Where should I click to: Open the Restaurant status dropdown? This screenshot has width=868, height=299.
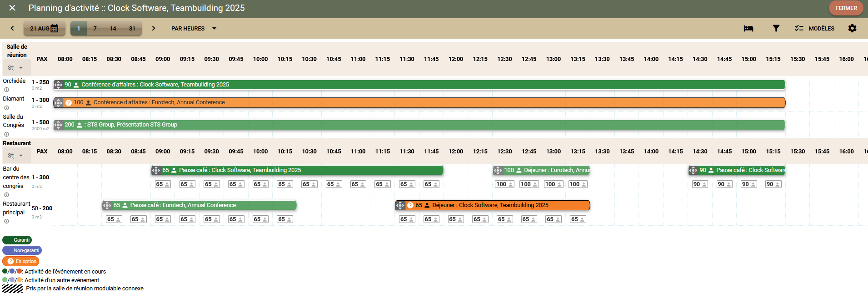point(16,156)
